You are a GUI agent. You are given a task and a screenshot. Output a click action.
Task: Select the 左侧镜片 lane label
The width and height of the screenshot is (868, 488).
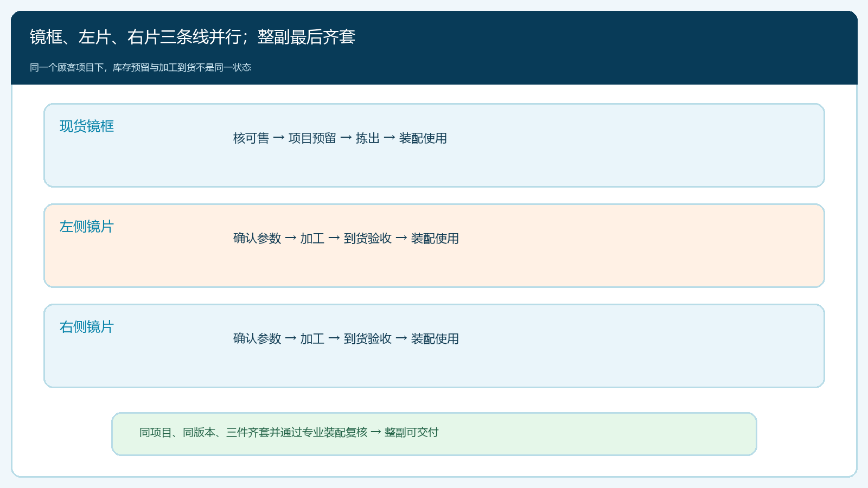(87, 227)
